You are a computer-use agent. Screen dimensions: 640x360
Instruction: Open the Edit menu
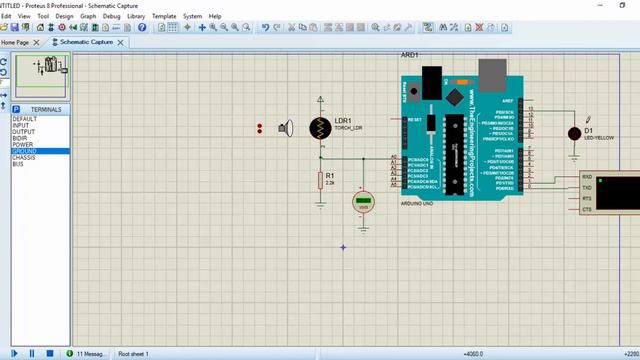click(6, 16)
